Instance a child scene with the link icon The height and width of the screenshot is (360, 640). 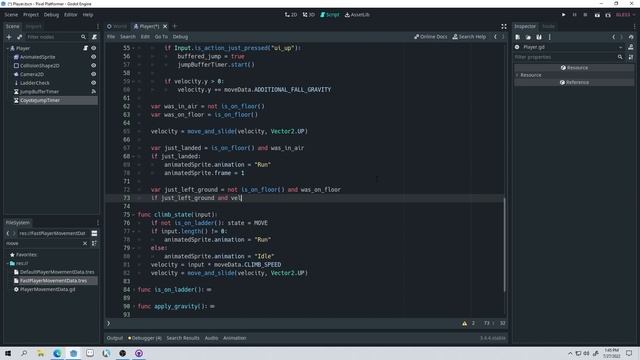19,37
